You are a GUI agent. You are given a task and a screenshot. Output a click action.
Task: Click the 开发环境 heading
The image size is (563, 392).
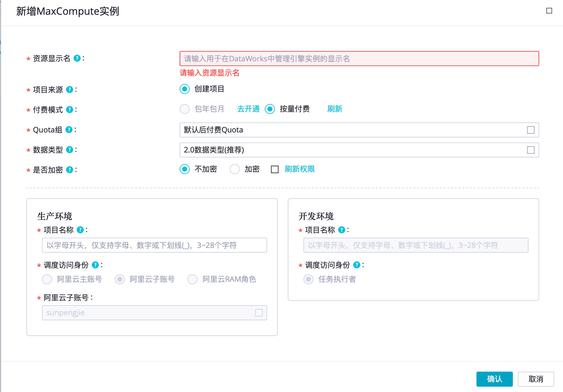pos(316,216)
